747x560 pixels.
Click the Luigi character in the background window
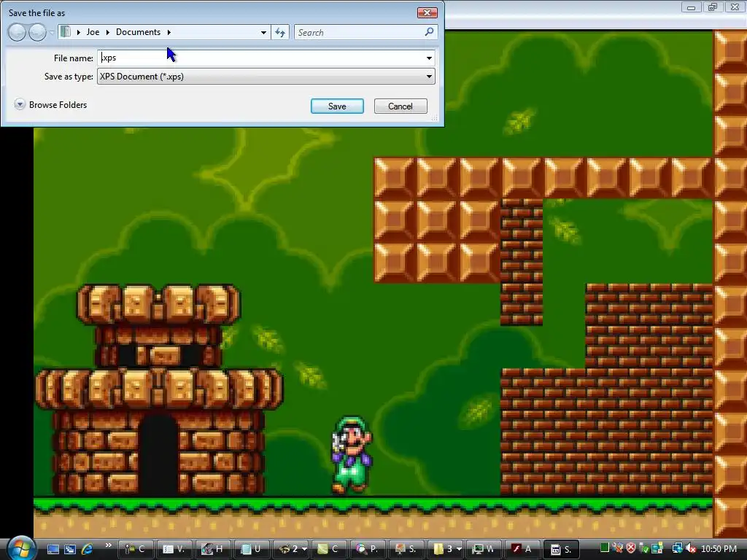pyautogui.click(x=352, y=455)
